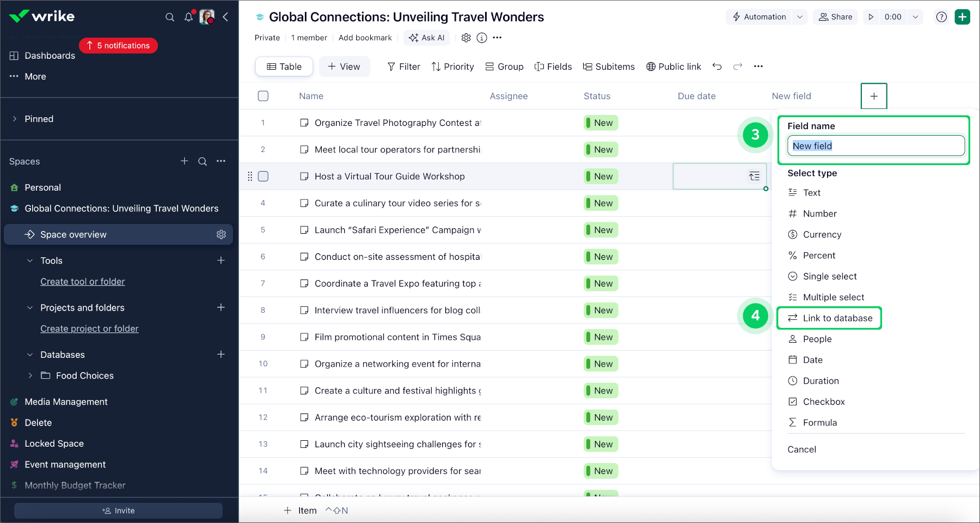The image size is (980, 523).
Task: Check the box for Host a Virtual Tour Guide Workshop
Action: pos(263,177)
